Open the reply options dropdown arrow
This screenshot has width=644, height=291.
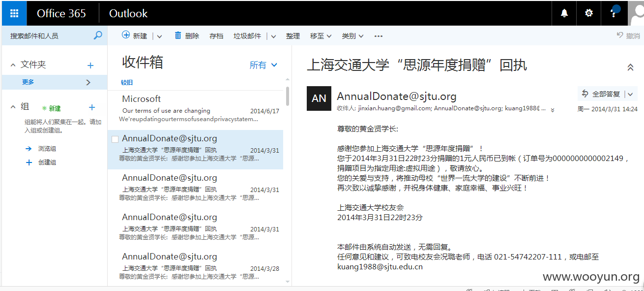630,95
